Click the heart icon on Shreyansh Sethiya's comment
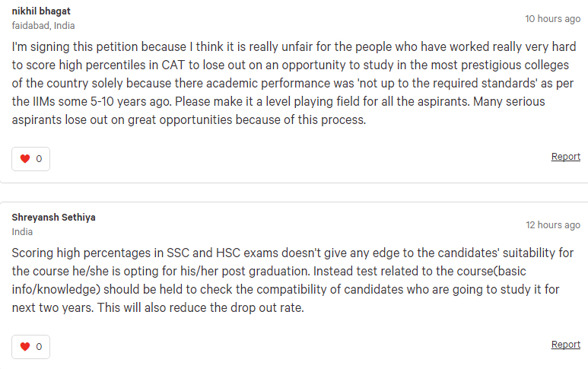This screenshot has width=588, height=369. click(x=25, y=346)
